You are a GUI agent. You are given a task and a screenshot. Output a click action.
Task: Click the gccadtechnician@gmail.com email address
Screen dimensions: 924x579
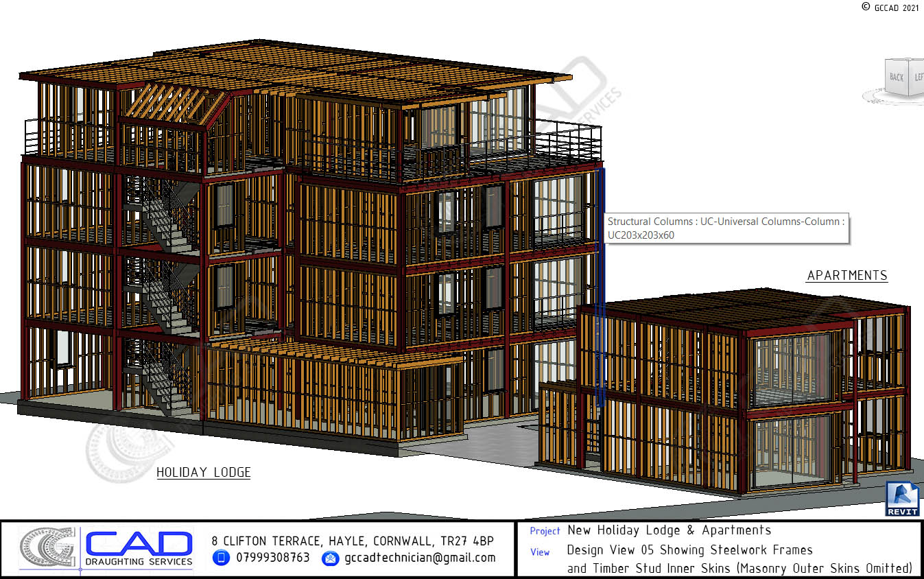pos(420,558)
